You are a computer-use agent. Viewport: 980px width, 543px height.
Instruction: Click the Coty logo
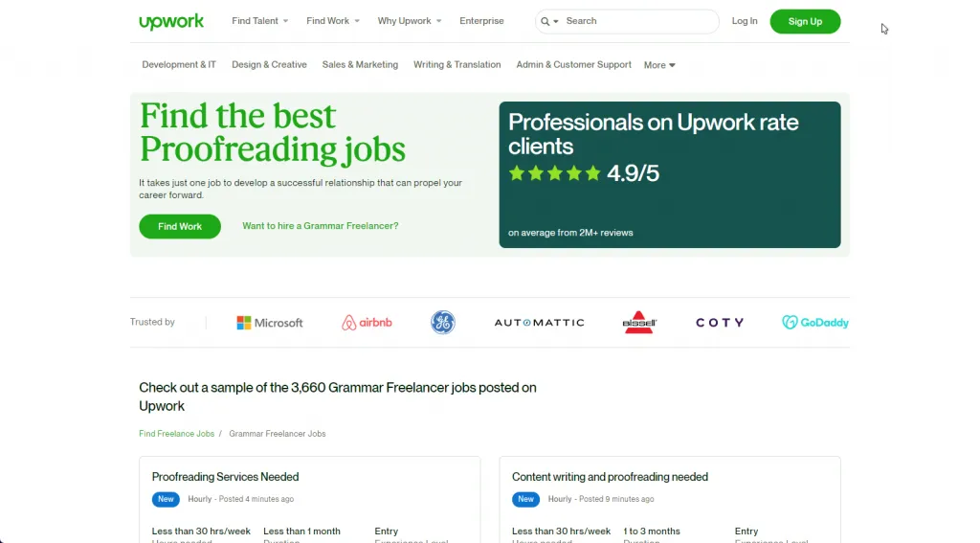point(720,323)
